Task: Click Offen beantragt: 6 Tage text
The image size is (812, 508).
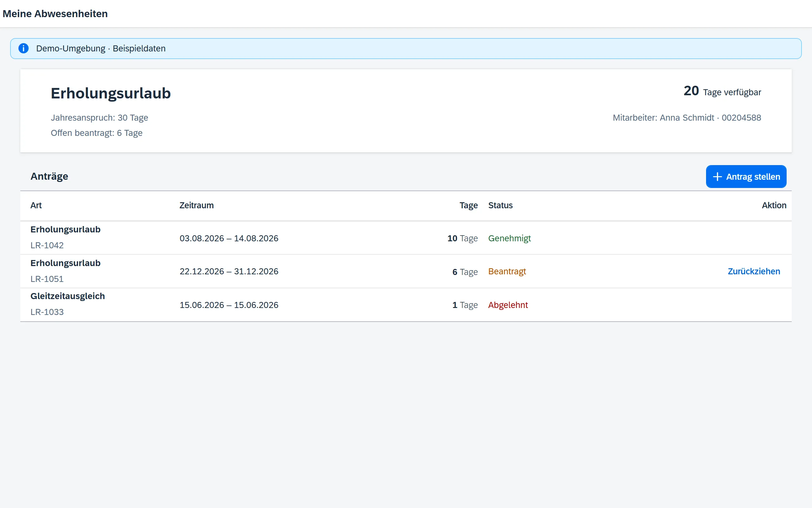Action: point(97,133)
